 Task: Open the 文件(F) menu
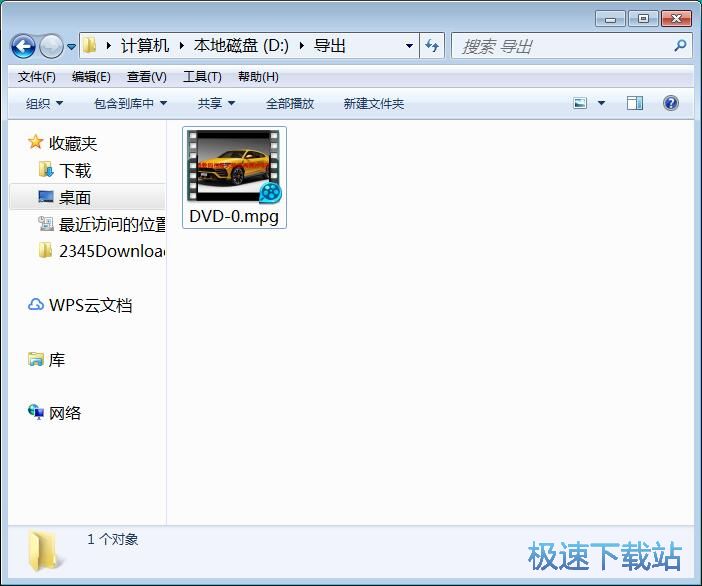[x=37, y=77]
